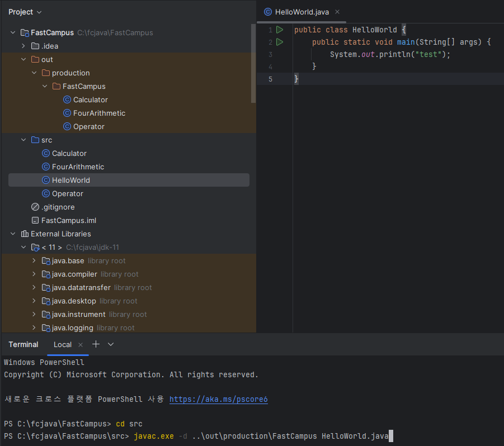Screen dimensions: 504x446
Task: Run HelloWorld class from line 1 gutter
Action: [280, 30]
